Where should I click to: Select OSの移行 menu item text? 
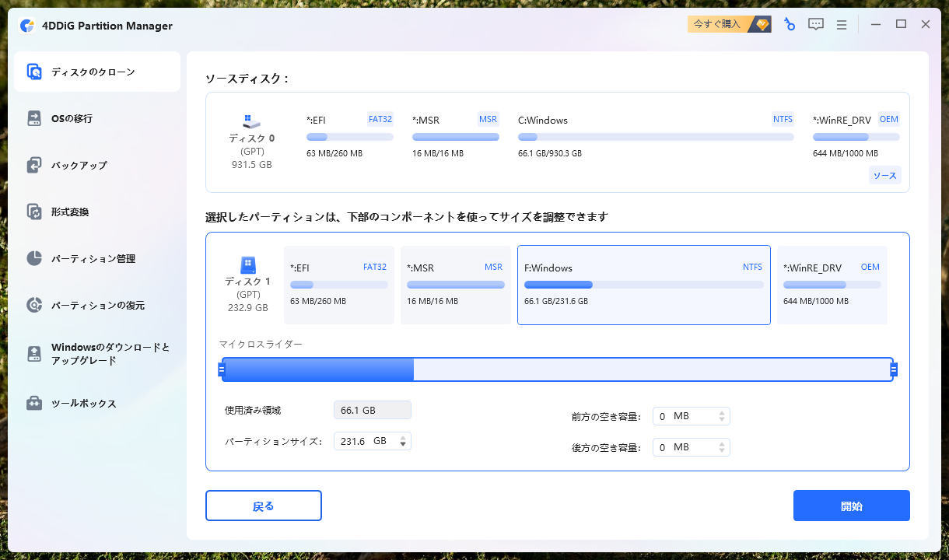point(72,119)
